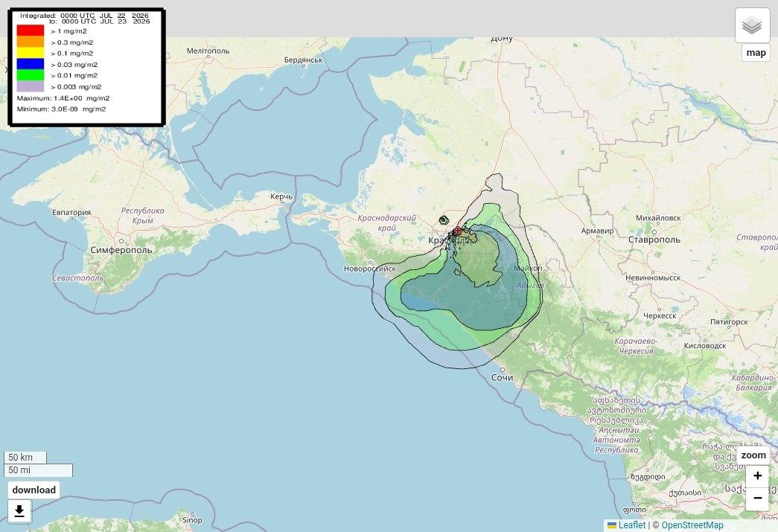Viewport: 778px width, 532px height.
Task: Zoom in with the plus button
Action: tap(758, 476)
